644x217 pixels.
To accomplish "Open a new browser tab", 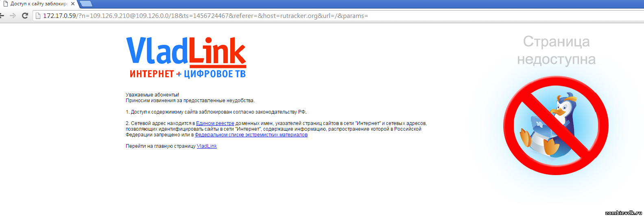I will click(x=86, y=4).
